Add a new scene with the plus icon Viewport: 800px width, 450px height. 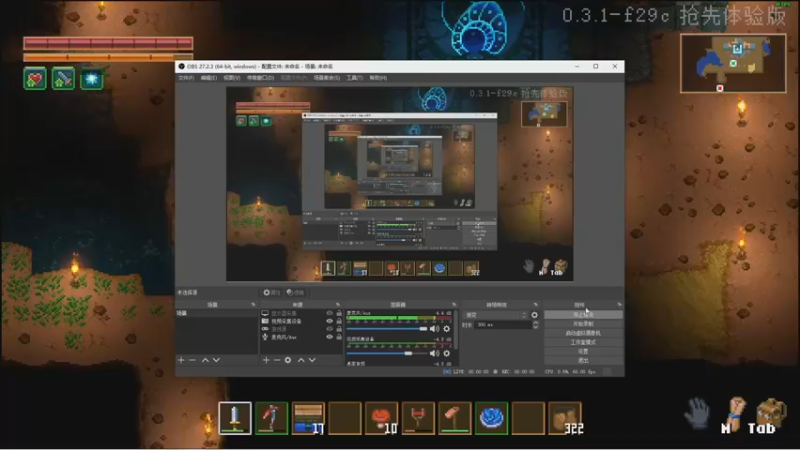click(181, 360)
